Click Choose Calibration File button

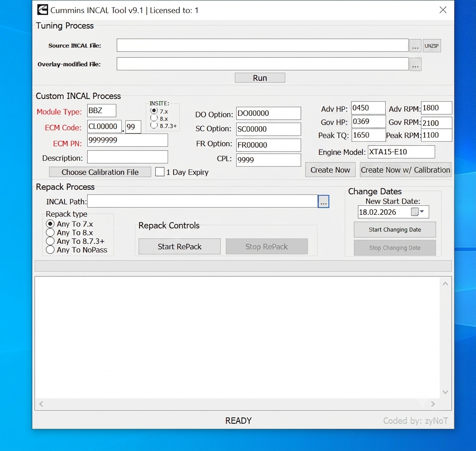[x=100, y=172]
